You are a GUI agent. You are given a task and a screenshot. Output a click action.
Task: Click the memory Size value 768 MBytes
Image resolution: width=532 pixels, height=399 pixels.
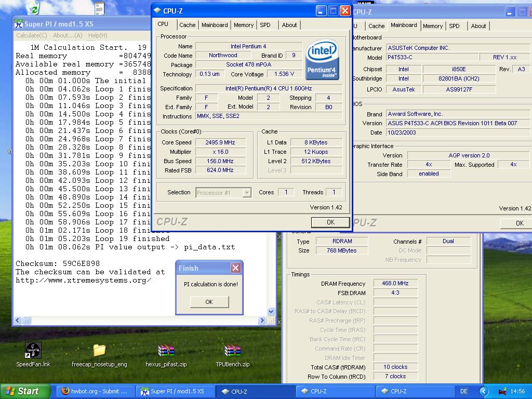click(x=342, y=251)
